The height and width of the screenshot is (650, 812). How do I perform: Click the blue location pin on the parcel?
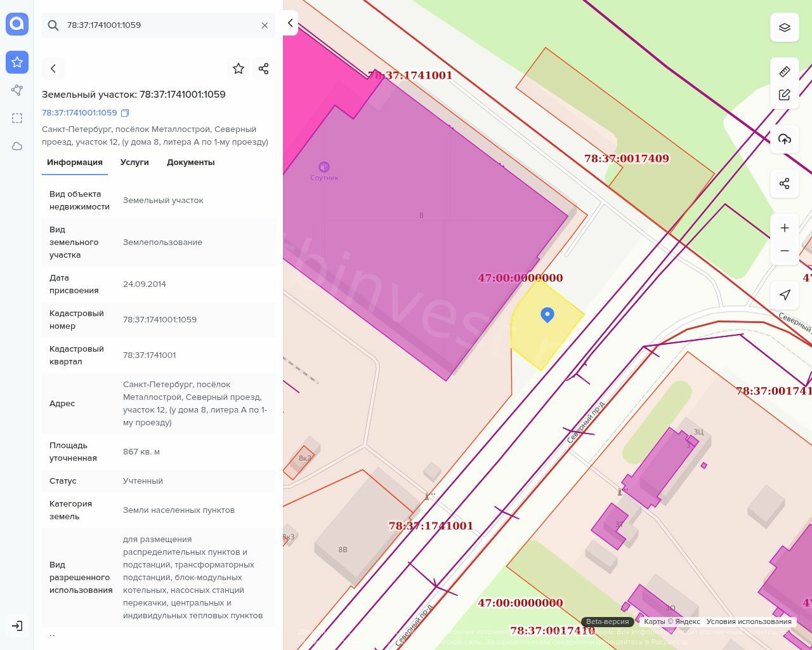point(547,315)
